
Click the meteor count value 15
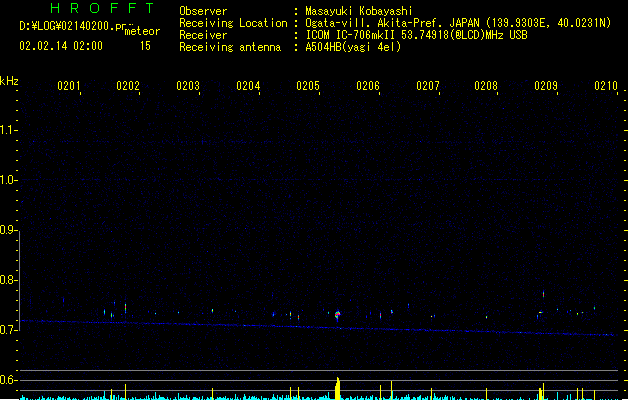[x=145, y=46]
